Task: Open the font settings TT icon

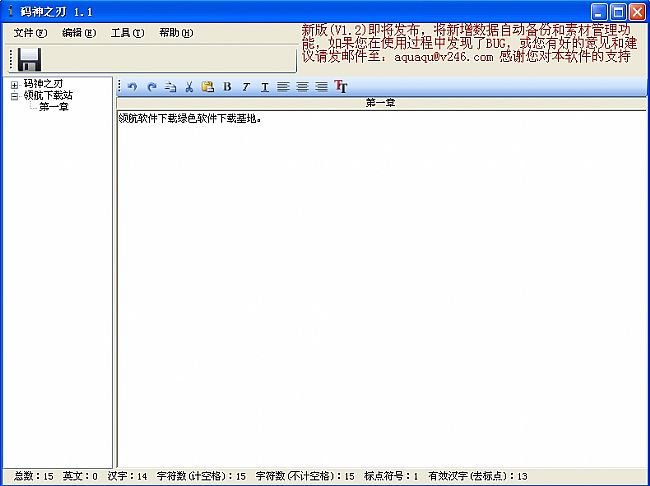Action: (340, 86)
